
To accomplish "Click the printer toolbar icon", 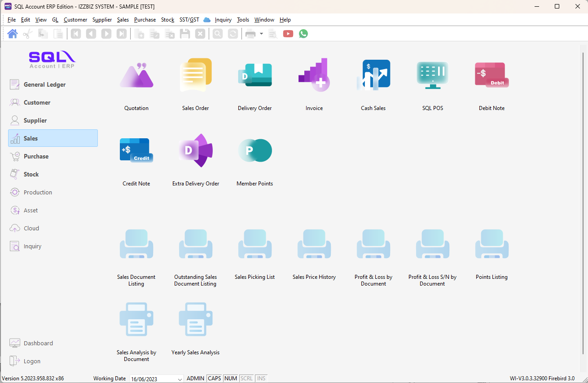I will click(x=250, y=34).
